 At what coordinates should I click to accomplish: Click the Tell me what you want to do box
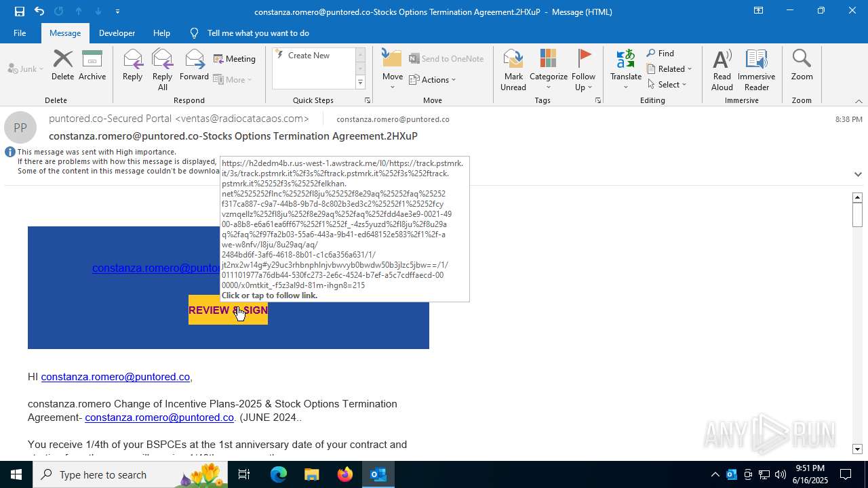258,33
